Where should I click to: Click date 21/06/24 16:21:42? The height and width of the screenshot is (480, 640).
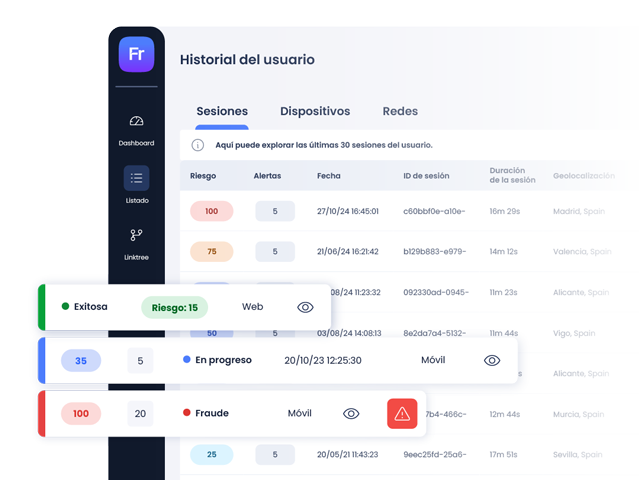click(x=348, y=251)
